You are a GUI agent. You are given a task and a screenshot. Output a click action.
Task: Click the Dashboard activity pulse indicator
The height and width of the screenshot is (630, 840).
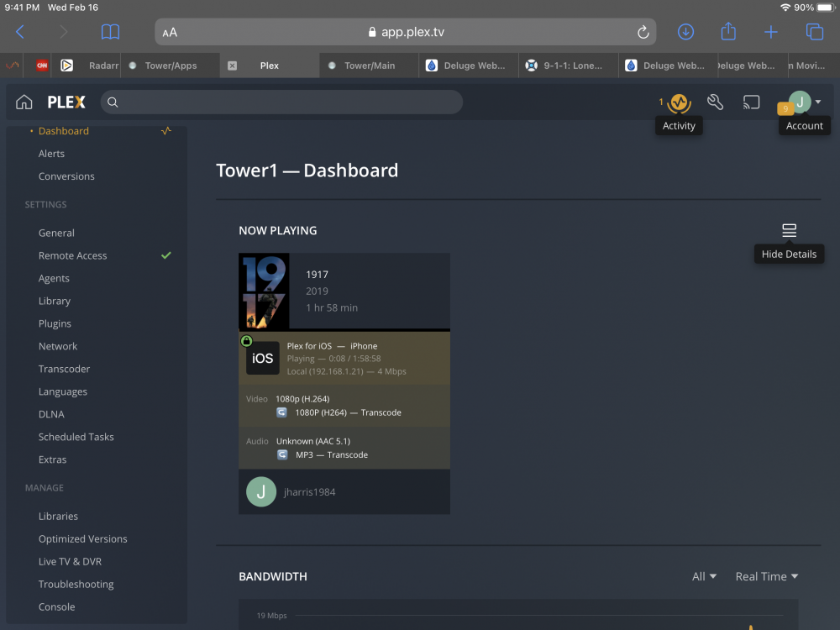(x=166, y=131)
